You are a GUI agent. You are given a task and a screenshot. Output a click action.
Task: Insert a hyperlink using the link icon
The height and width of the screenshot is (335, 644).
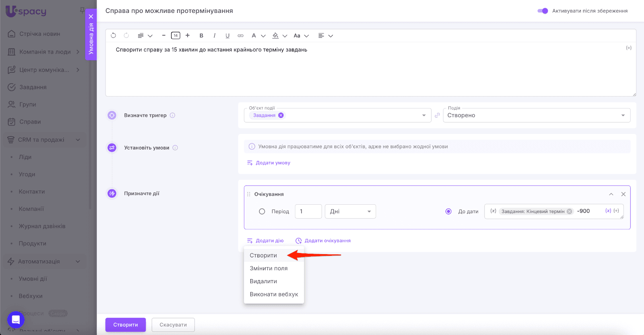[x=240, y=35]
